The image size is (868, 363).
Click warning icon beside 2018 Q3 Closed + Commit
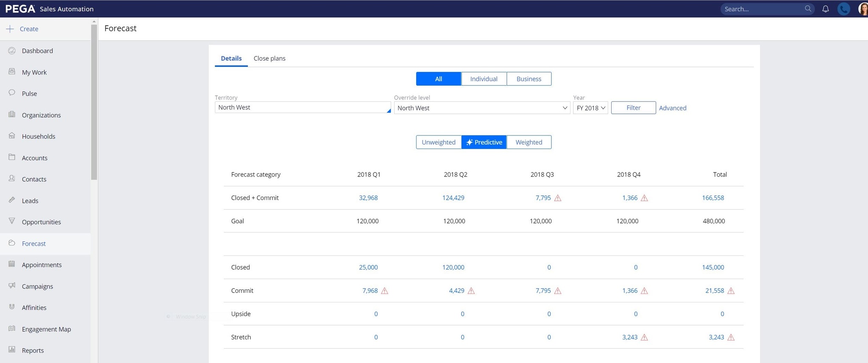click(558, 198)
